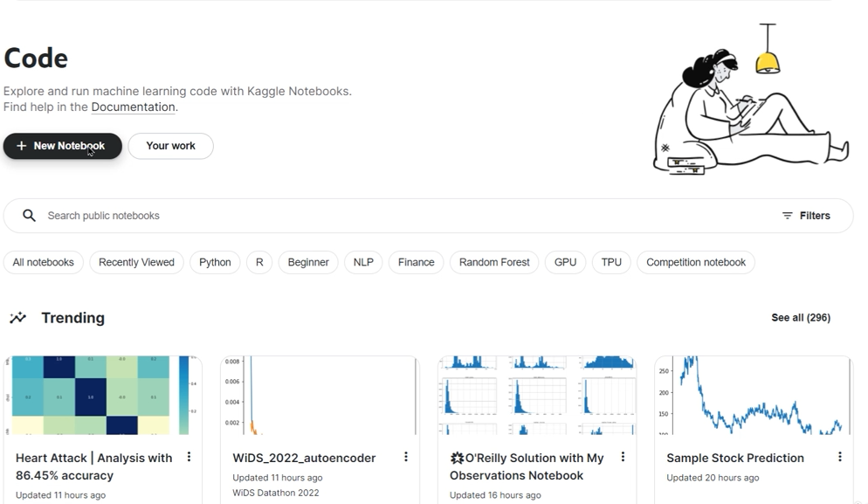868x504 pixels.
Task: Click the search magnifier icon
Action: coord(29,216)
